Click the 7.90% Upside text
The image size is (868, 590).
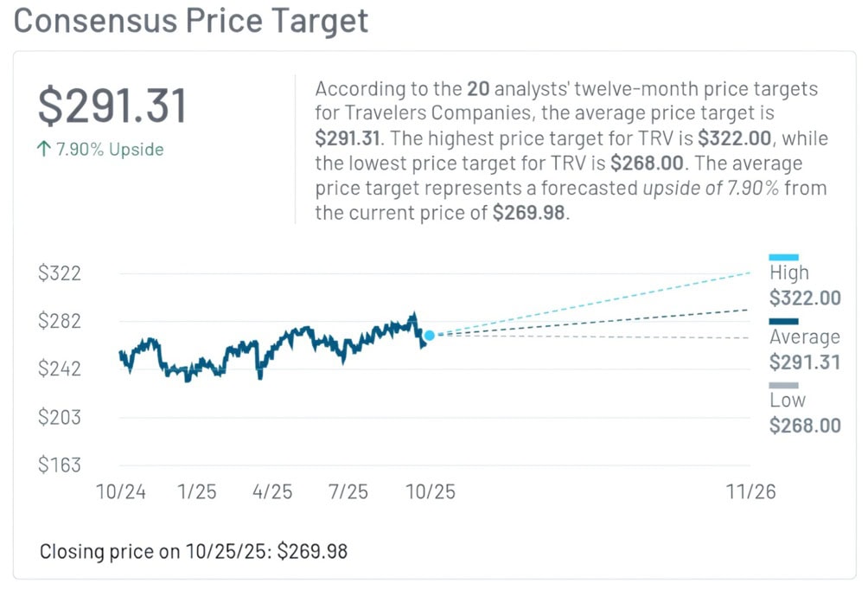click(x=110, y=149)
